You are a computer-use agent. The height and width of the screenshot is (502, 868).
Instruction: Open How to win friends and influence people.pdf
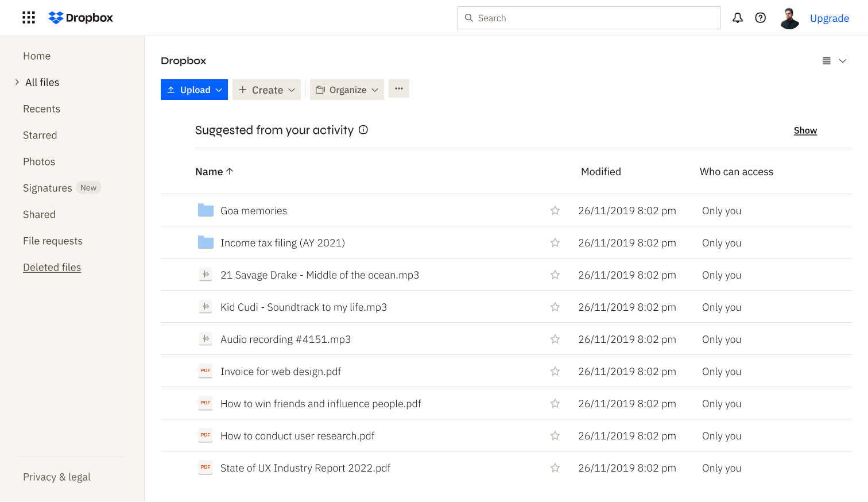click(321, 403)
